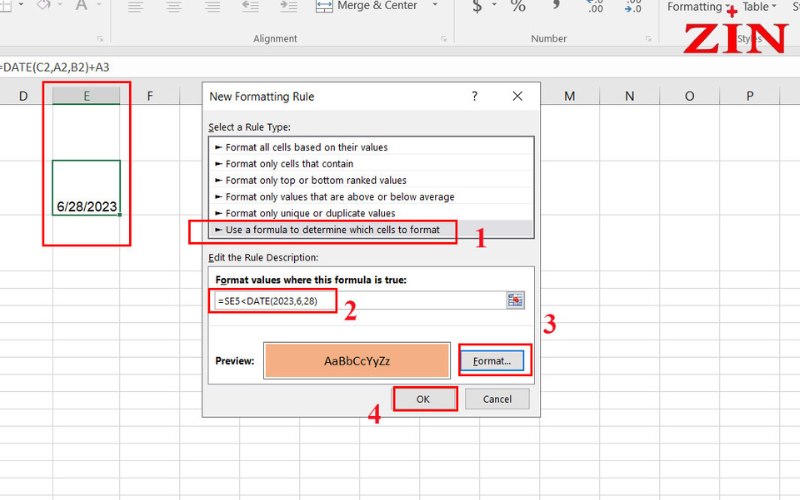This screenshot has height=500, width=800.
Task: Open the Conditional Formatting dropdown
Action: [x=698, y=7]
